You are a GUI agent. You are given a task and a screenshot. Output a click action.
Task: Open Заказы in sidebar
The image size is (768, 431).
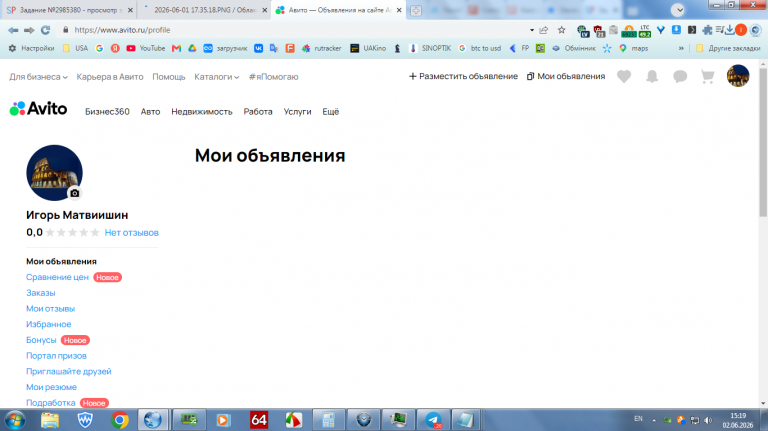(x=41, y=293)
